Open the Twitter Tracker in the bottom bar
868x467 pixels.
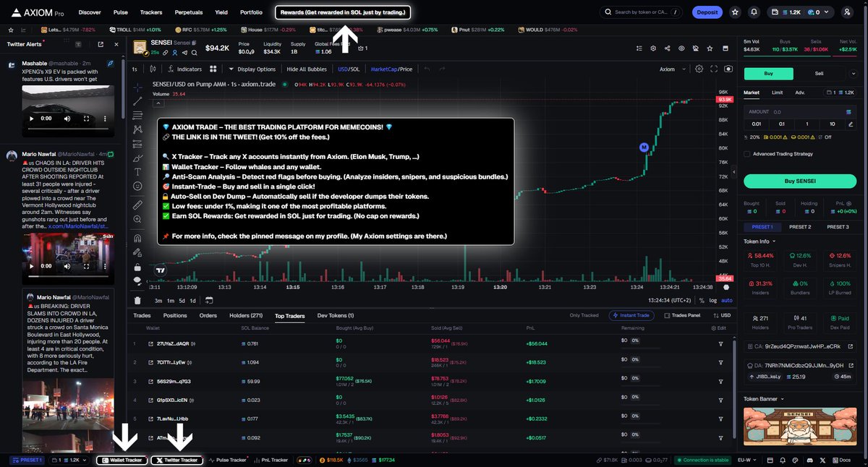[176, 460]
